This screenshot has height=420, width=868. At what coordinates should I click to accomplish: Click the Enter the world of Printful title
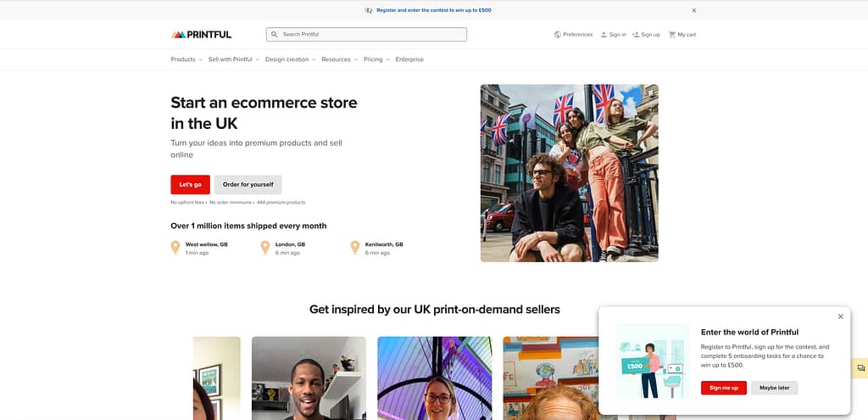(749, 333)
